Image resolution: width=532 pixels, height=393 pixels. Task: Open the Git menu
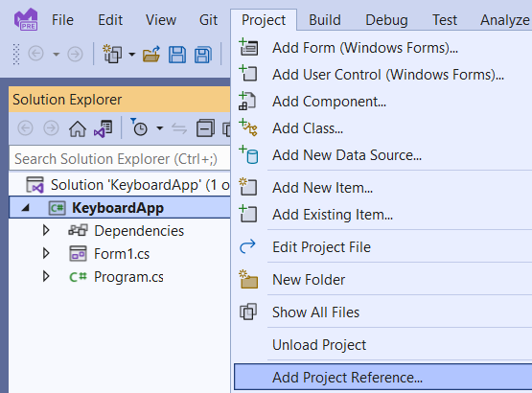click(208, 20)
